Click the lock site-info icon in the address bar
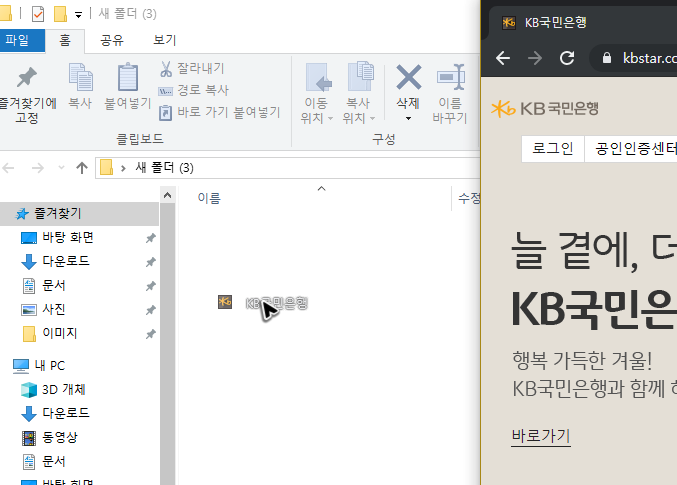This screenshot has height=485, width=677. point(607,58)
